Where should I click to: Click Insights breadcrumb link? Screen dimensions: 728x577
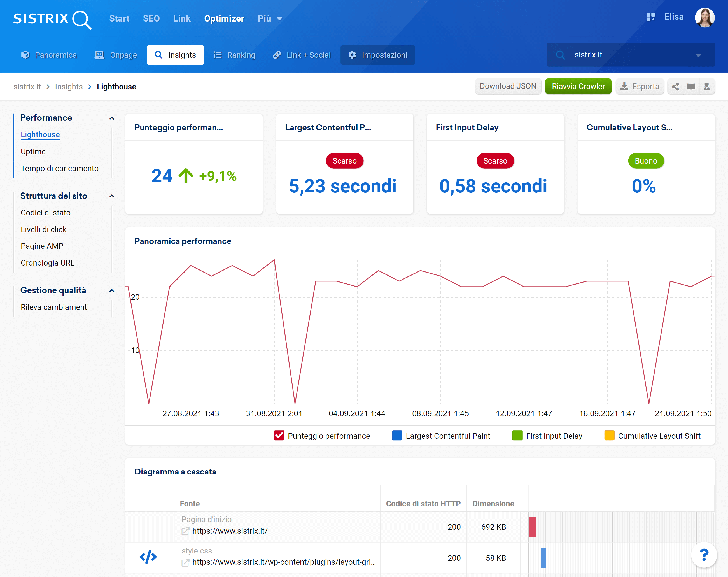[69, 87]
